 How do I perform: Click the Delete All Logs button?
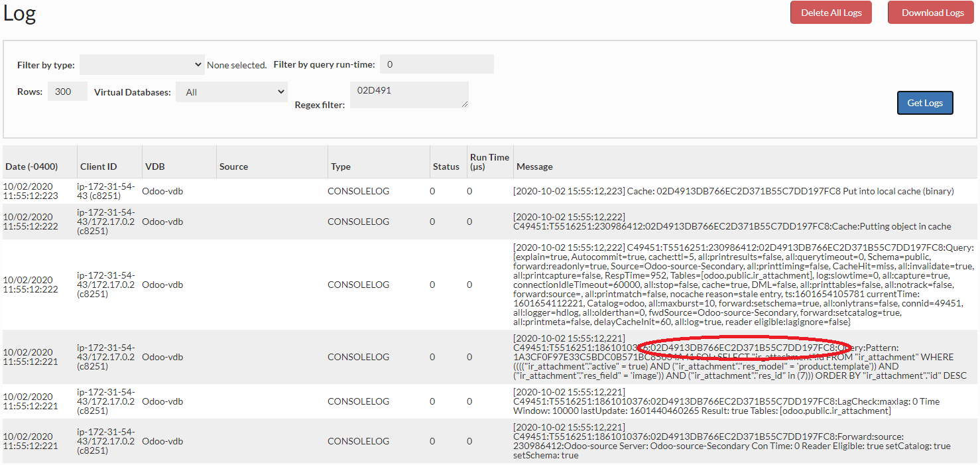[831, 13]
